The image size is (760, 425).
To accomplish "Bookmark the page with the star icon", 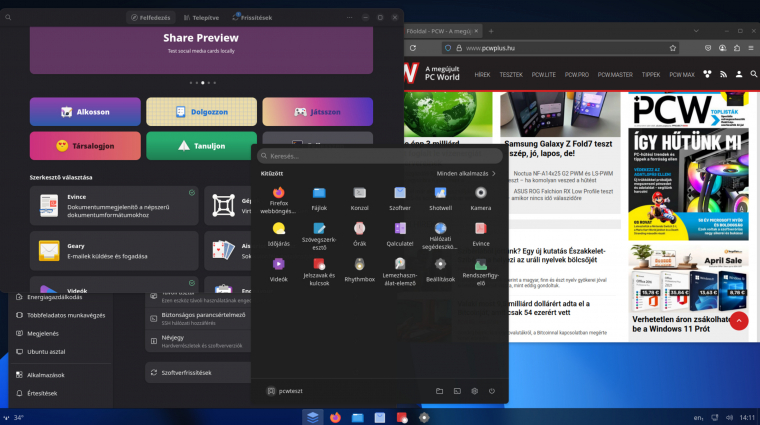I will click(673, 48).
